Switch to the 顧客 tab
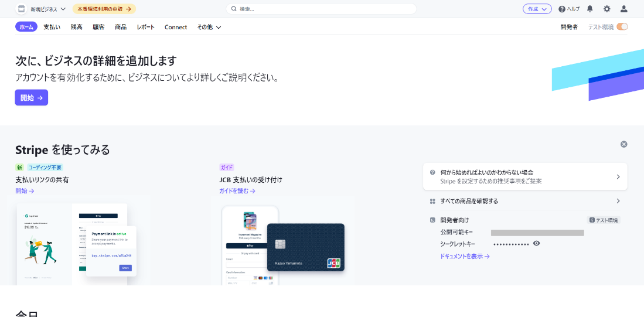Screen dimensions: 644x317 [x=98, y=27]
